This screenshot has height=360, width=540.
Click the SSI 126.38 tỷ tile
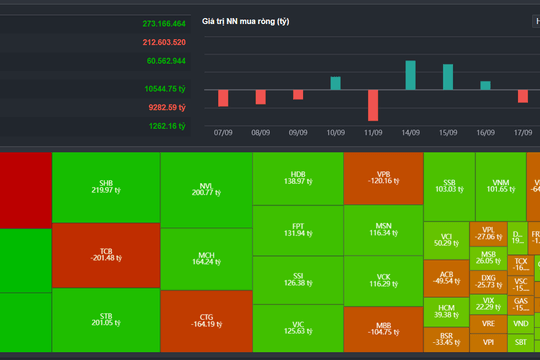click(298, 280)
